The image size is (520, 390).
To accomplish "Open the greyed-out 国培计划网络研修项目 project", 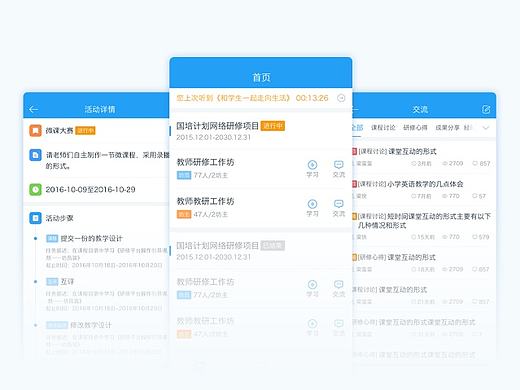I will click(x=217, y=246).
